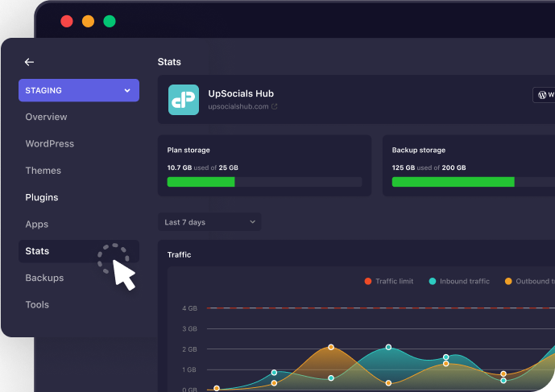Click the red close window button
The image size is (555, 392).
67,21
